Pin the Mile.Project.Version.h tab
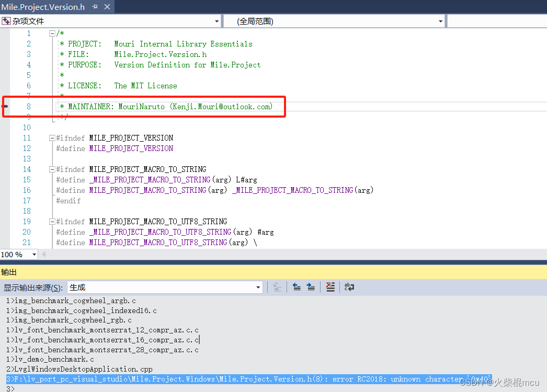 [96, 7]
